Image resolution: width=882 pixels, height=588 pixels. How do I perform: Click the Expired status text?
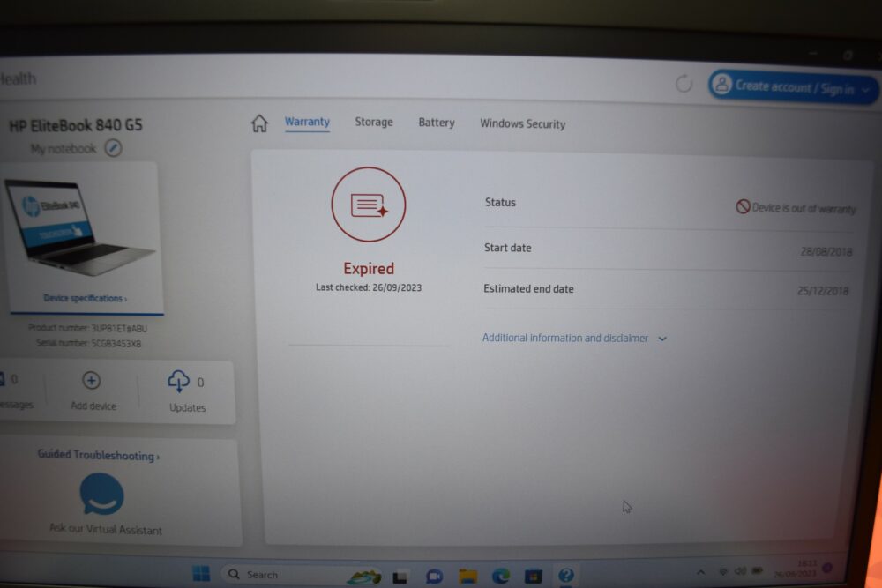[x=369, y=268]
